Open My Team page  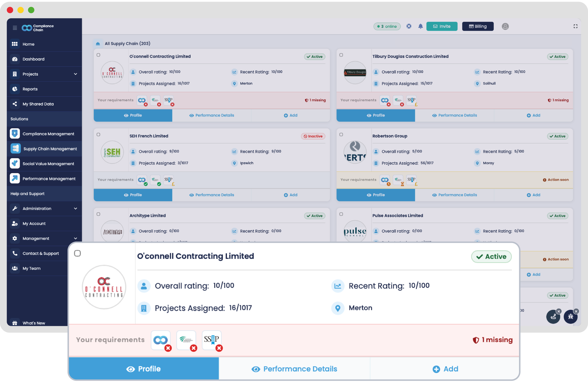[x=37, y=268]
